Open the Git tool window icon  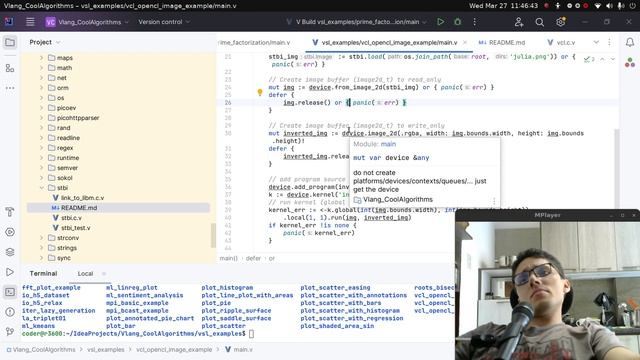pyautogui.click(x=10, y=331)
